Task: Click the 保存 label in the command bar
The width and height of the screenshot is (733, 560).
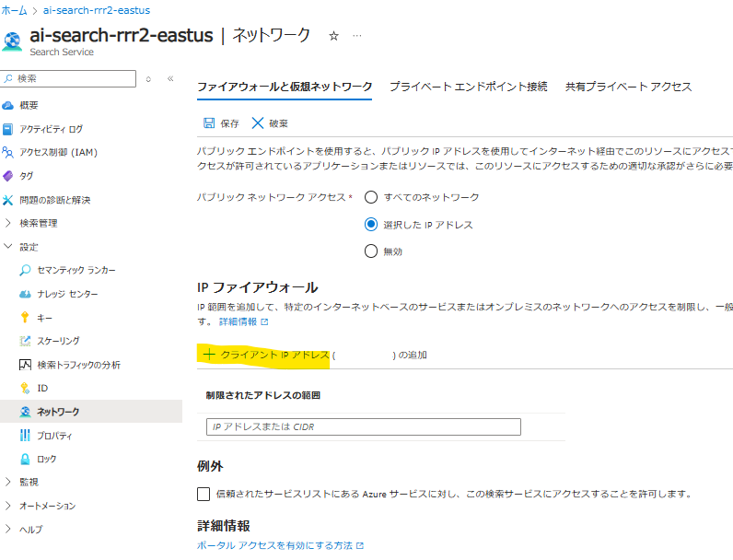Action: click(229, 123)
